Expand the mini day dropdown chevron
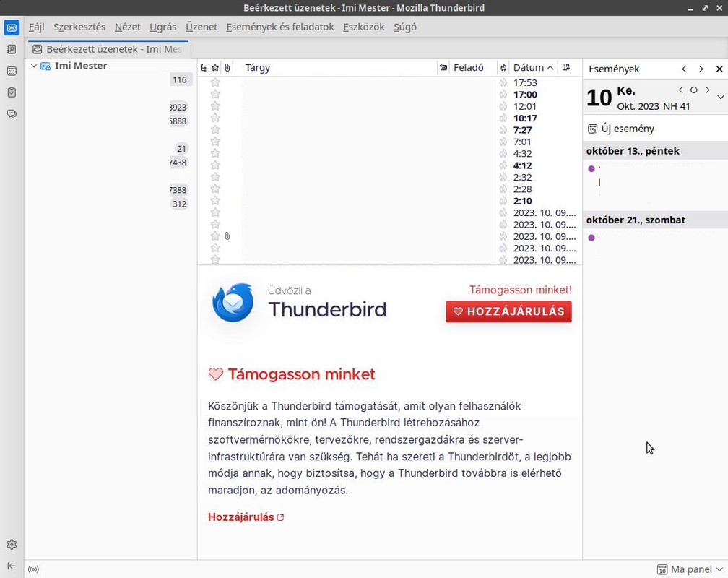 tap(721, 97)
